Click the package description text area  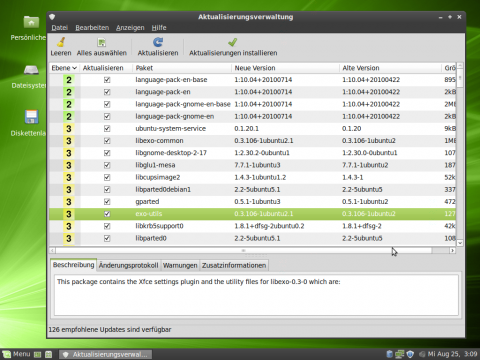[256, 295]
